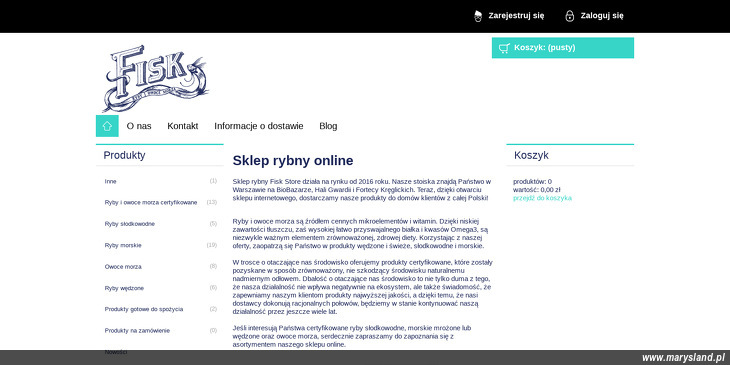
Task: Select the Ryby słodkowodne category
Action: [x=129, y=224]
